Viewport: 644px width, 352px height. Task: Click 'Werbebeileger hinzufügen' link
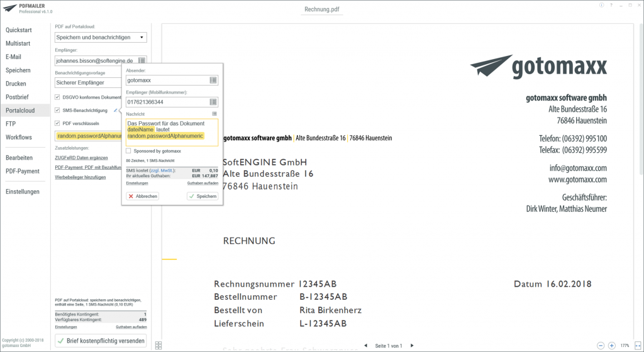(80, 177)
